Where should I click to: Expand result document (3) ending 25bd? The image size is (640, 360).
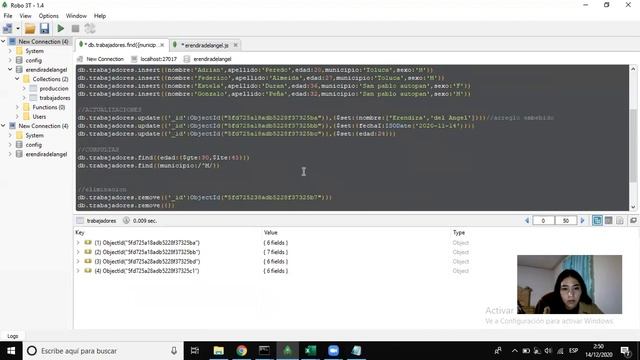tap(78, 262)
